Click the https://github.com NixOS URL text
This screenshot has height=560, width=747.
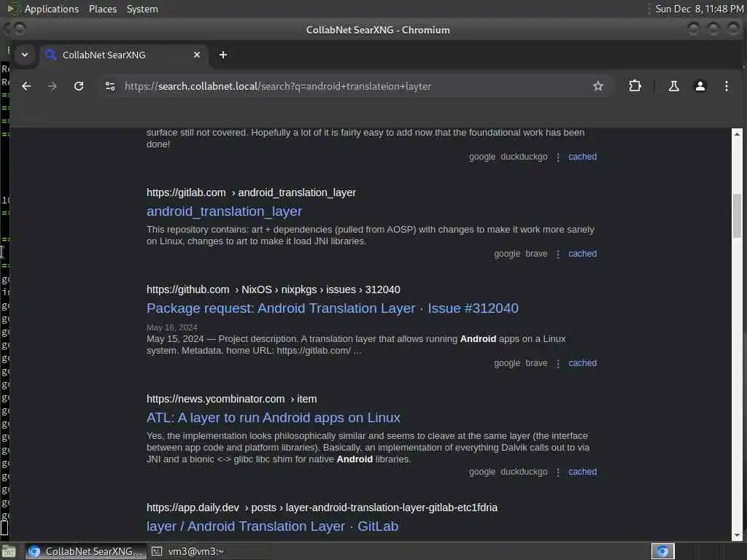tap(187, 289)
